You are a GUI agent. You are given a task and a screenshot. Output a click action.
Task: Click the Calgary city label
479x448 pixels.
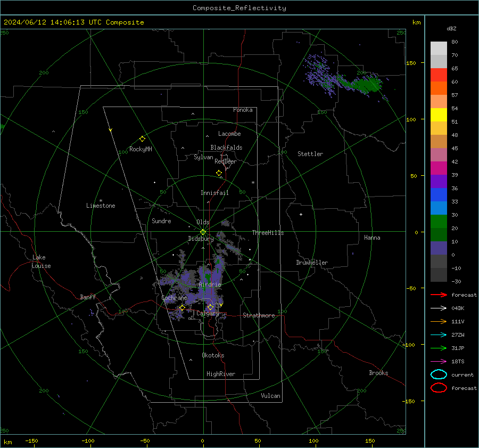(x=208, y=313)
